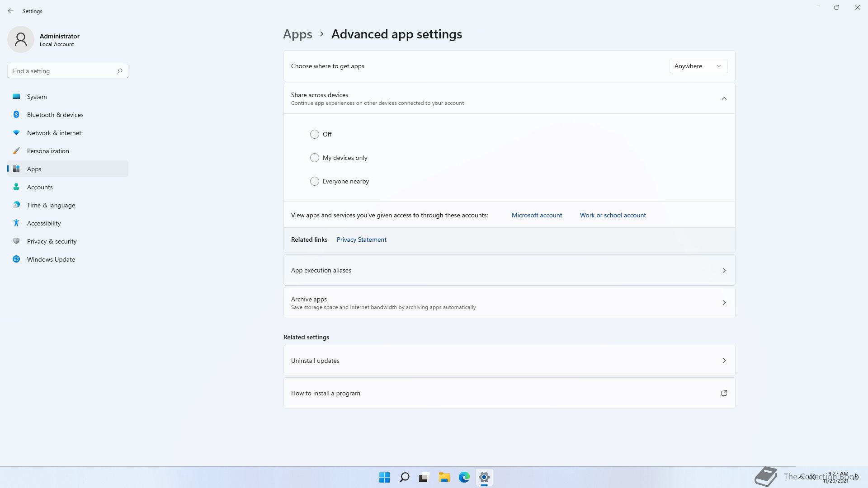Open Accounts category
Viewport: 868px width, 488px height.
pyautogui.click(x=68, y=187)
